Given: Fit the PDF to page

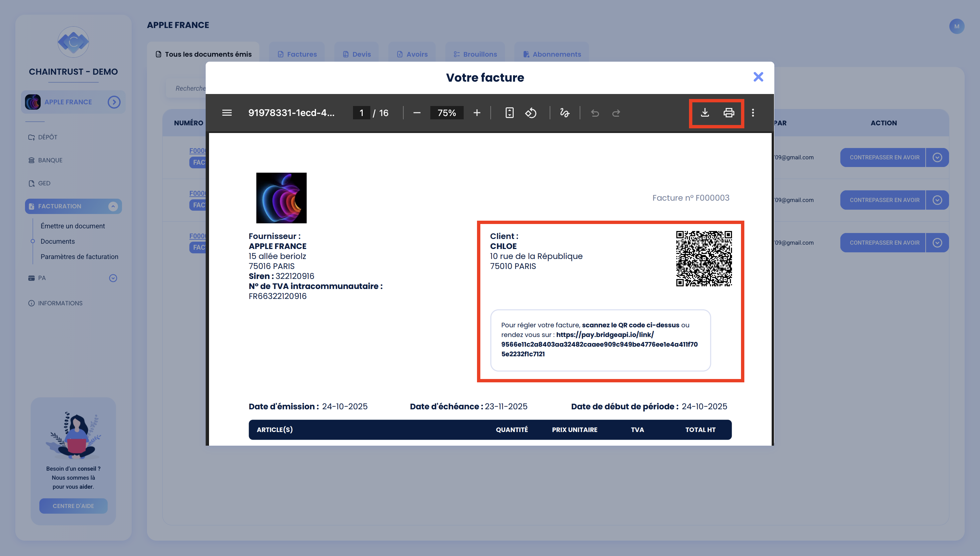Looking at the screenshot, I should tap(509, 113).
